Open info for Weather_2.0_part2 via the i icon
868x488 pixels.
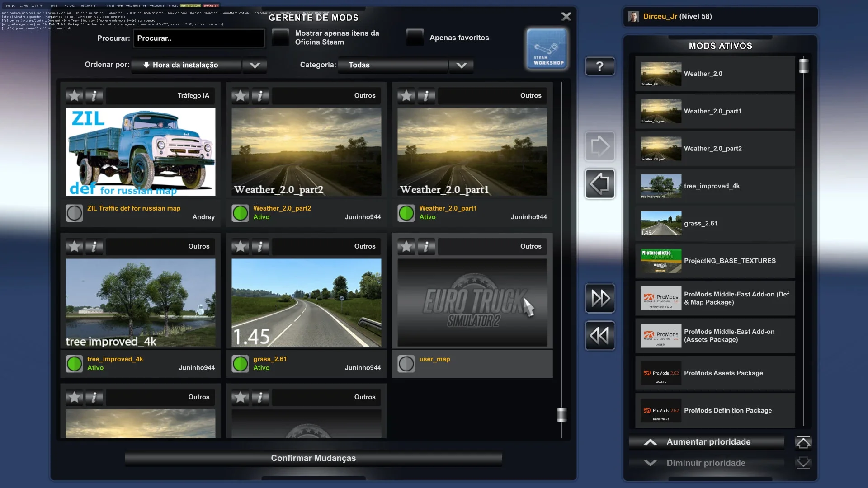[260, 96]
